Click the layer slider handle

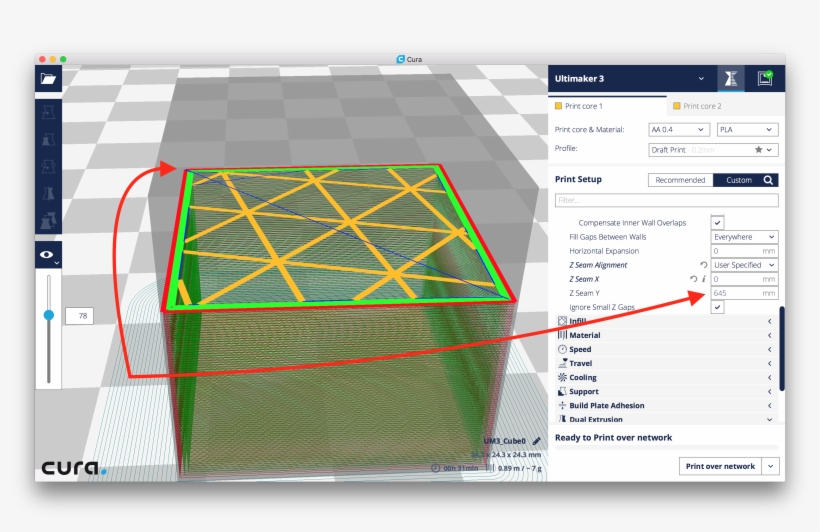tap(48, 315)
